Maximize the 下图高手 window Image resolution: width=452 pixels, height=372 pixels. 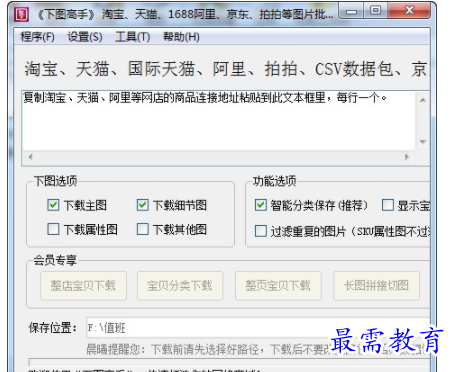point(375,11)
